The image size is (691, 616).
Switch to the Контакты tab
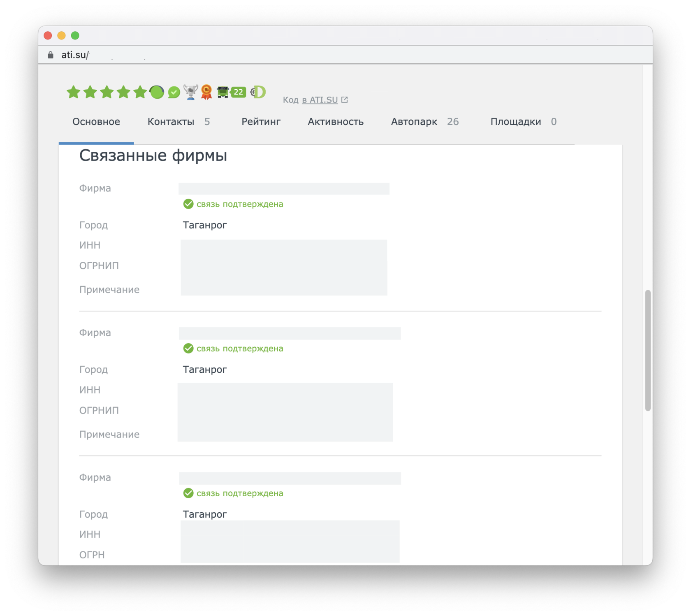click(x=179, y=122)
